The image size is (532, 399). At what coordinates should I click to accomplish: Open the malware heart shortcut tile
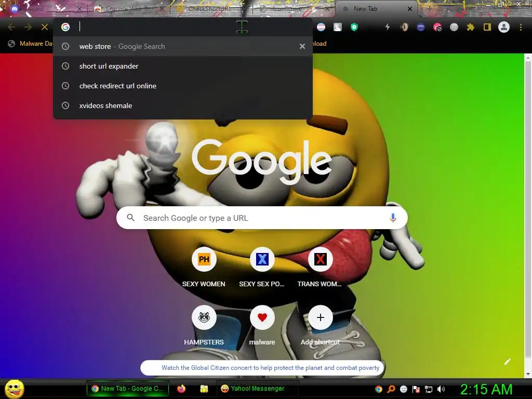click(262, 326)
